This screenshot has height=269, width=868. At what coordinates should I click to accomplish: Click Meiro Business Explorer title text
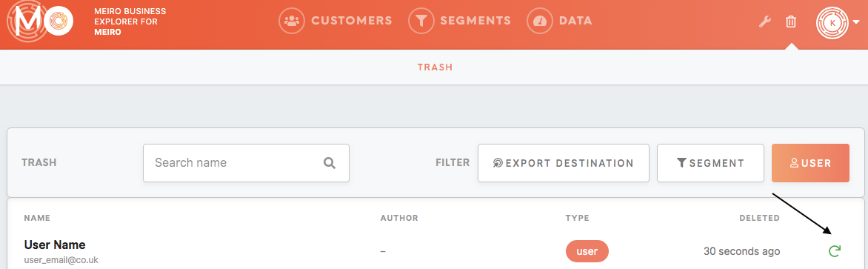[130, 21]
